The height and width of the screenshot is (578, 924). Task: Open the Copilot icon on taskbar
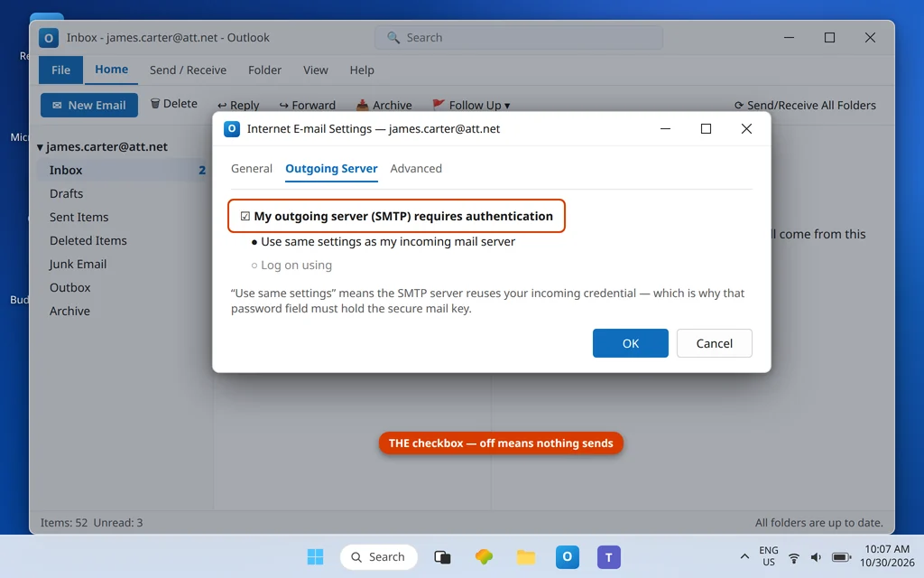(x=484, y=556)
